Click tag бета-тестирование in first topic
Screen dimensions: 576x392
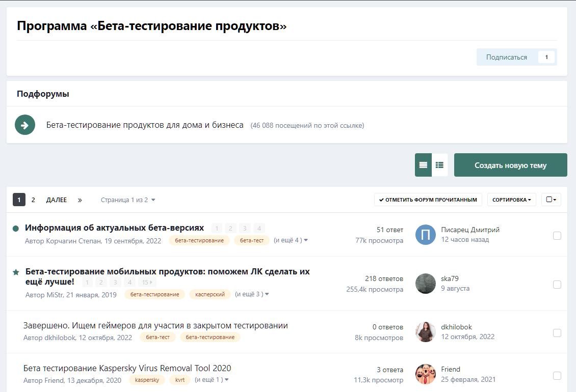click(x=199, y=240)
